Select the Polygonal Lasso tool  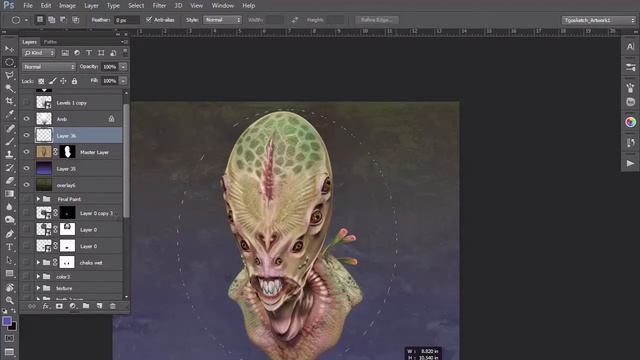click(9, 75)
